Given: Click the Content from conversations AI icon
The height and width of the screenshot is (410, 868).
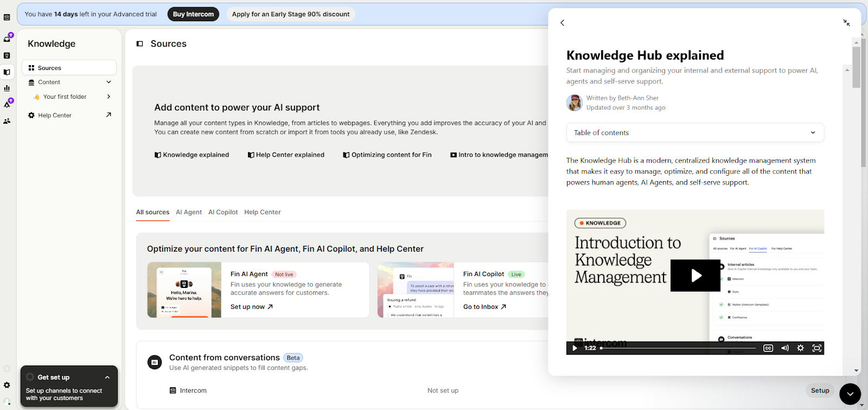Looking at the screenshot, I should pos(155,362).
